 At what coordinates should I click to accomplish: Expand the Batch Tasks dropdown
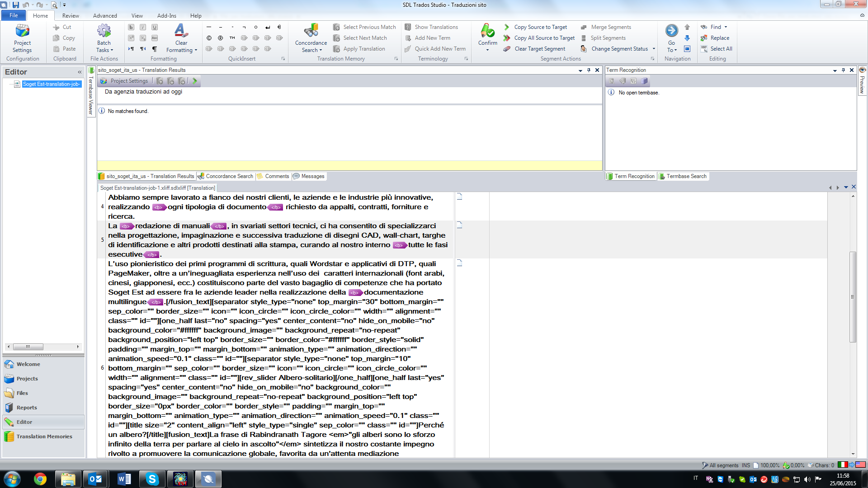[x=112, y=51]
